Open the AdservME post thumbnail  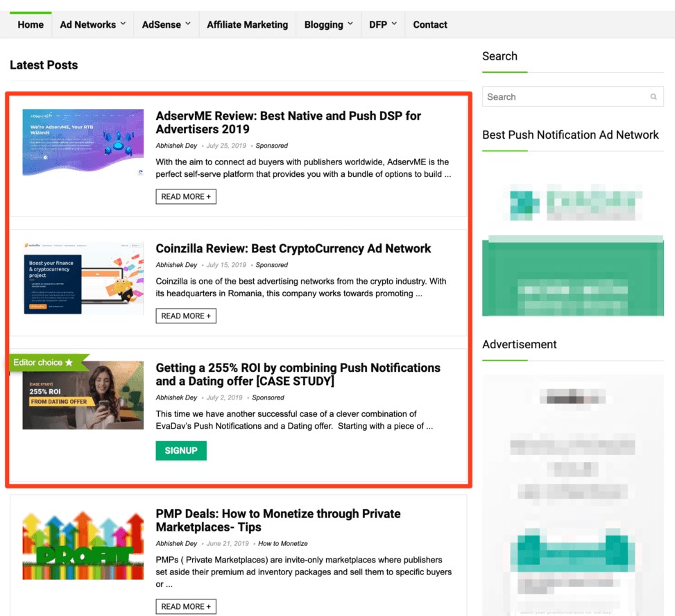coord(83,143)
